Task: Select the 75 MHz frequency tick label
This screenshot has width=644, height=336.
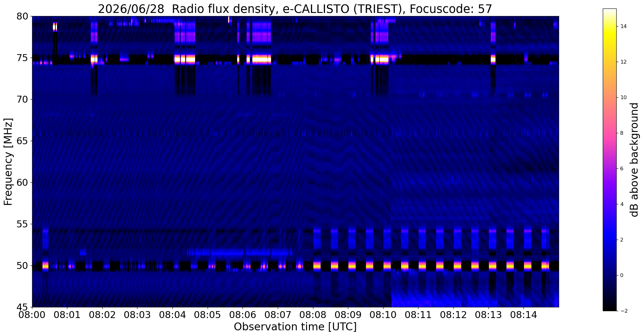Action: [22, 58]
